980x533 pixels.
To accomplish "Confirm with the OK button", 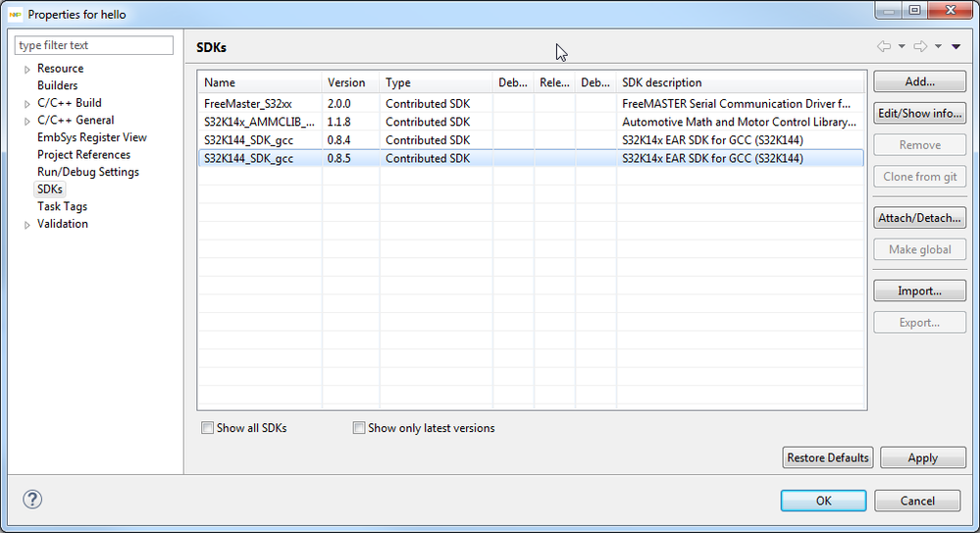I will tap(823, 501).
